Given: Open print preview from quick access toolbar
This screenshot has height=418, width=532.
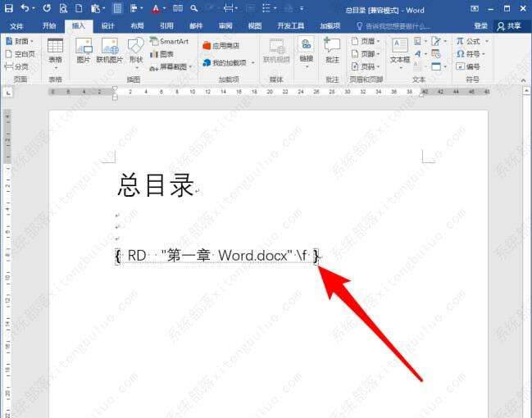Looking at the screenshot, I should coord(63,8).
